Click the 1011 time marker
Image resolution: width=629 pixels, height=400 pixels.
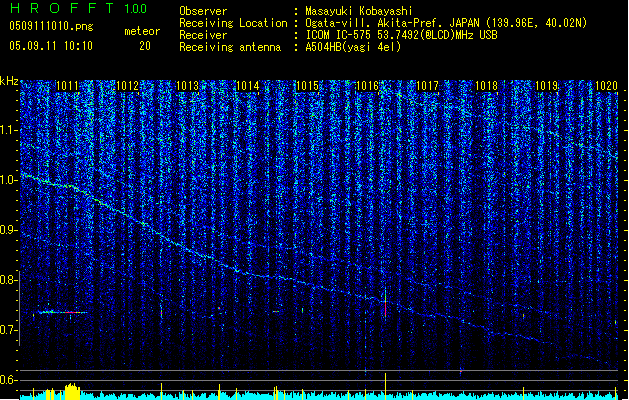point(67,86)
